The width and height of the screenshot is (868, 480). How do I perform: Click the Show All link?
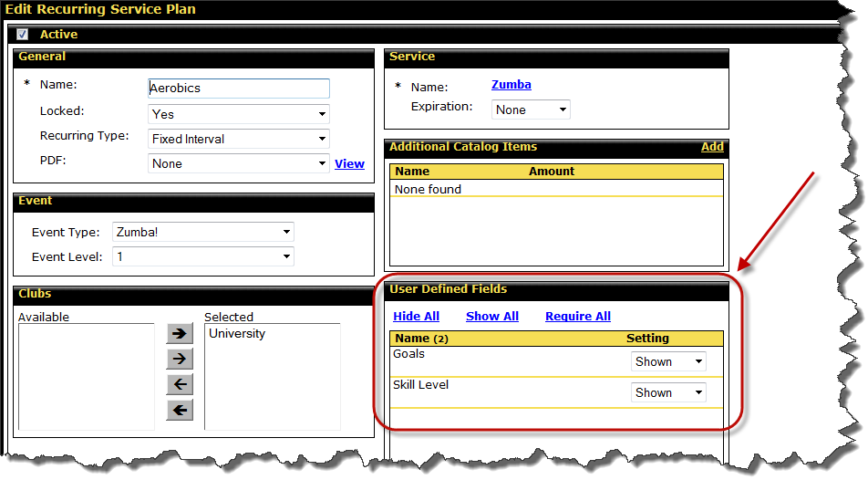[x=492, y=317]
